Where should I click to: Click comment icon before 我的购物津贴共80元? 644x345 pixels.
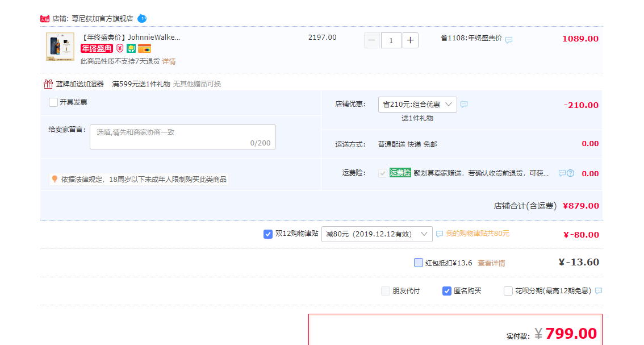click(440, 234)
